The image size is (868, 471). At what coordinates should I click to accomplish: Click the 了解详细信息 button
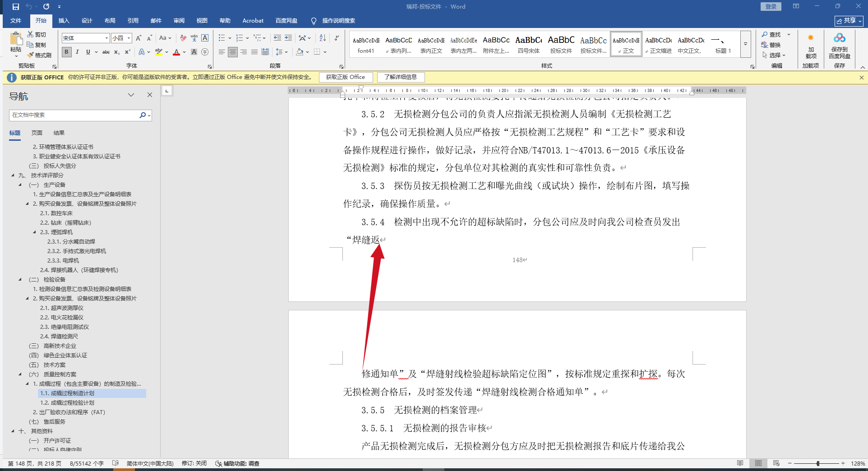point(401,77)
